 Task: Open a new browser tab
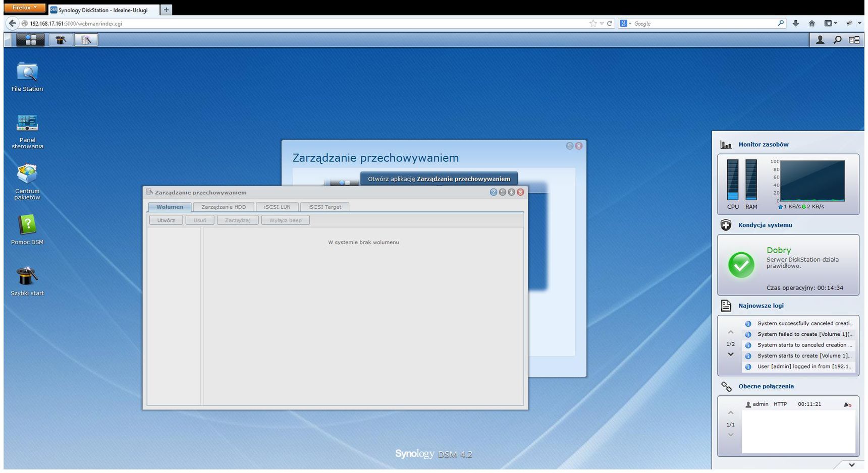coord(166,10)
